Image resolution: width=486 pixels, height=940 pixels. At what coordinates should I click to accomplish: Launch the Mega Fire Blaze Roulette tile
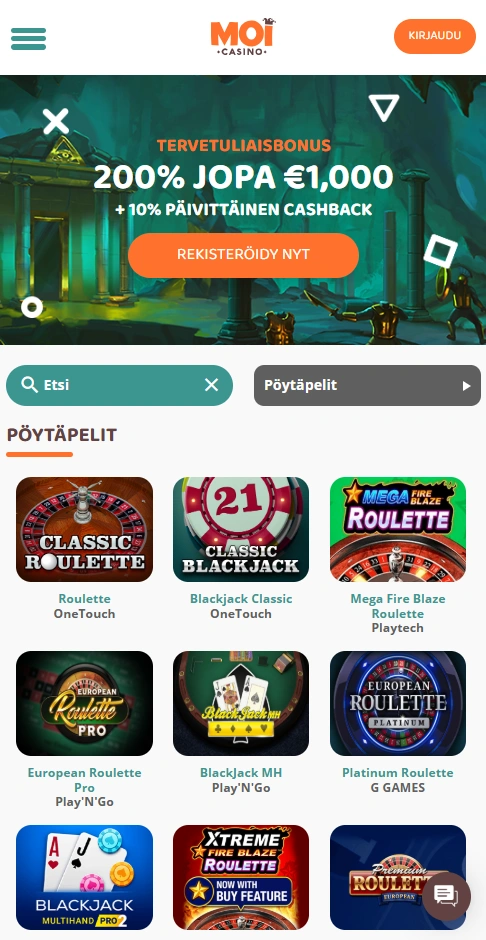click(x=398, y=529)
